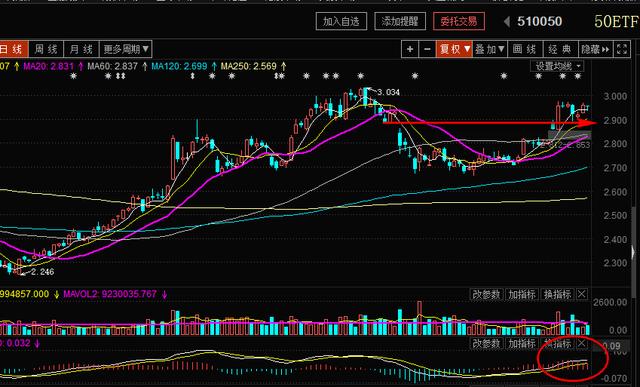Screen dimensions: 640x387
Task: Click 2.800 on price axis
Action: (615, 144)
